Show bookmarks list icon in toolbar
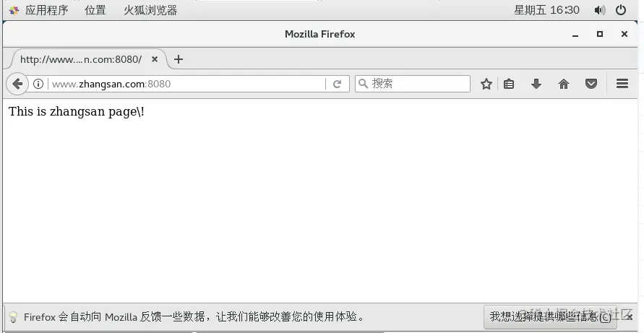 click(509, 84)
